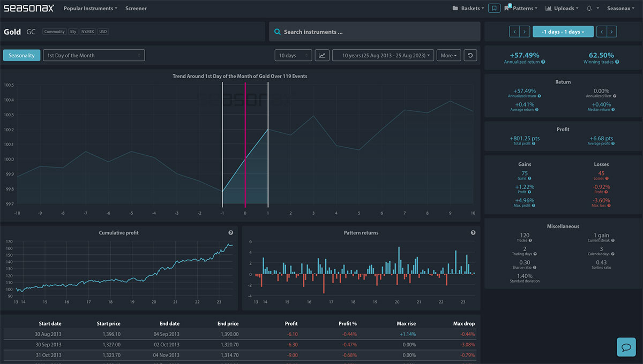This screenshot has height=364, width=643.
Task: Open the Baskets menu
Action: coord(468,9)
